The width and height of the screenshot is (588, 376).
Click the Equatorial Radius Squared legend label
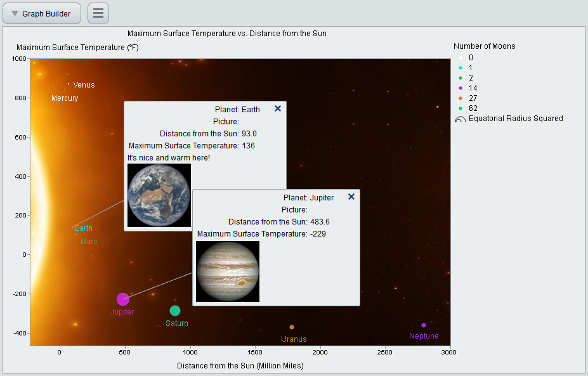(x=516, y=119)
